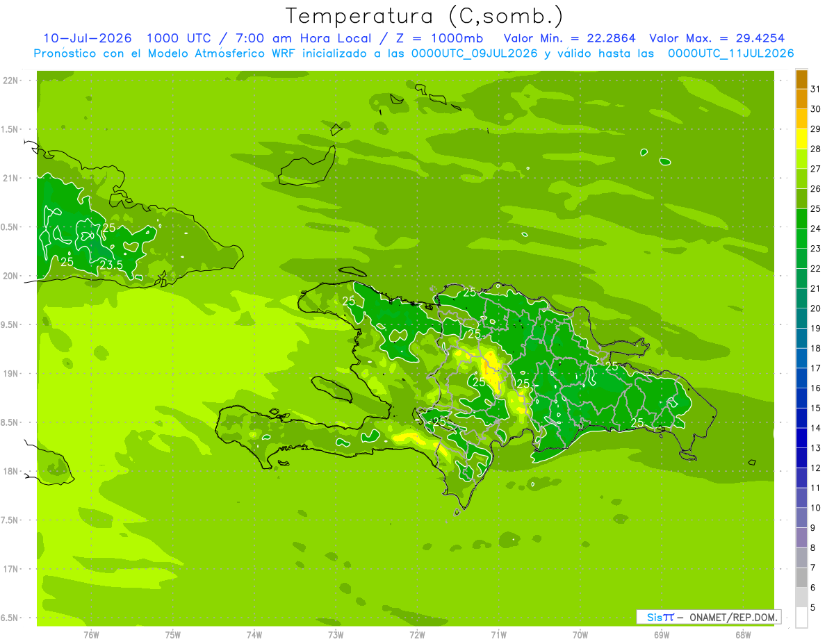Click the "18" label on the color scale
The width and height of the screenshot is (834, 644).
[x=816, y=348]
